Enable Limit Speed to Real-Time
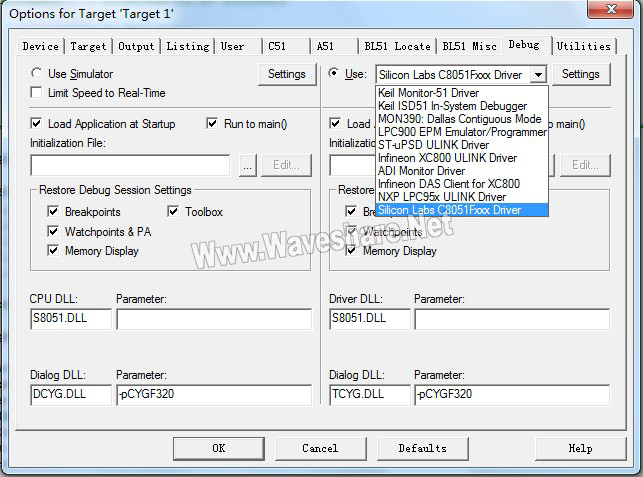Screen dimensions: 643x477 pos(36,92)
